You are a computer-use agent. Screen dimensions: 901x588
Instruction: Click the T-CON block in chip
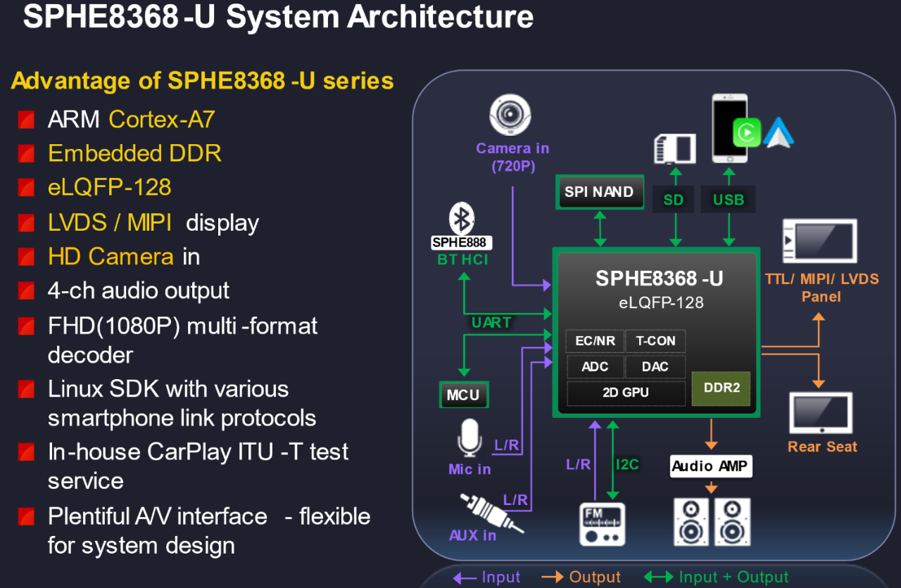point(655,341)
